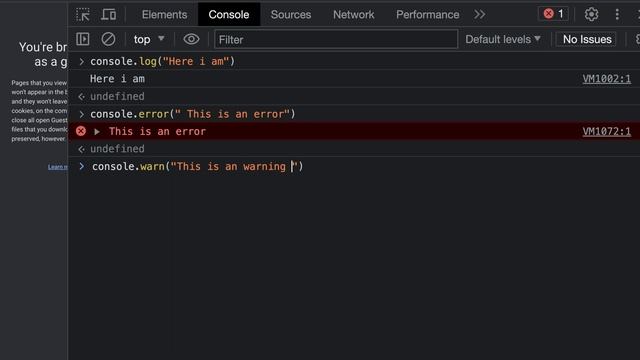The height and width of the screenshot is (360, 640).
Task: Clear the console
Action: coord(108,39)
